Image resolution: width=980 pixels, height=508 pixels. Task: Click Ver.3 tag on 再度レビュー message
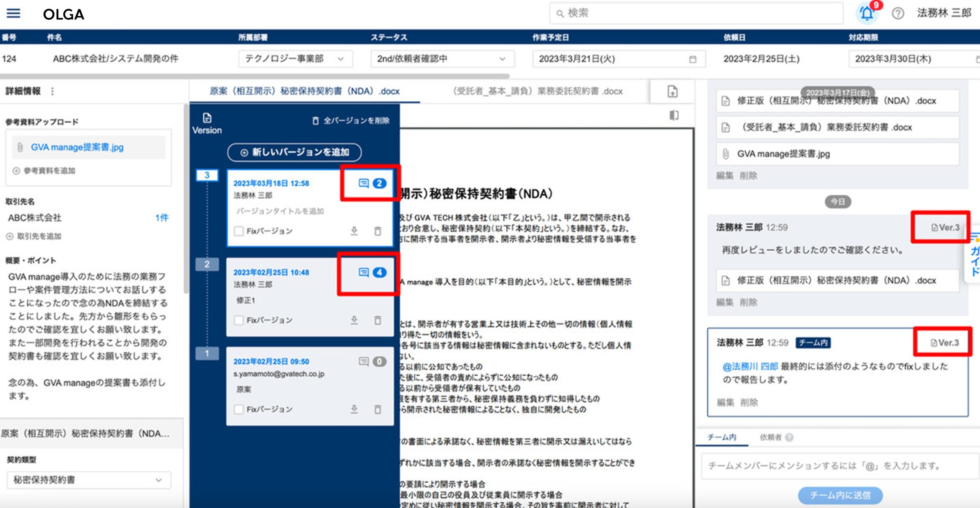click(945, 227)
